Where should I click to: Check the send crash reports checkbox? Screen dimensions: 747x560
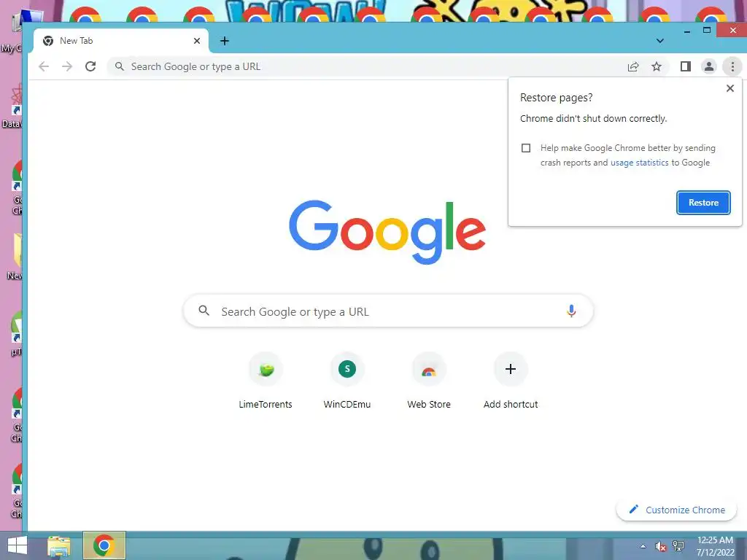pos(526,148)
